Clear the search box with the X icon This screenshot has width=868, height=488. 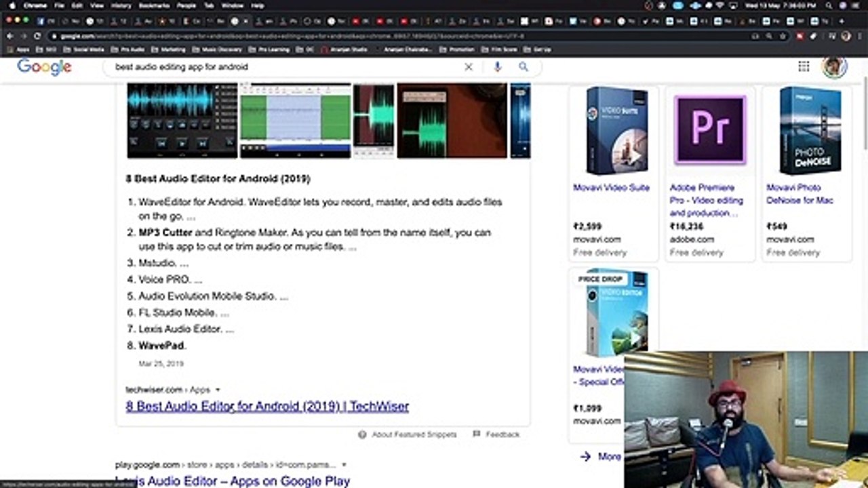coord(468,66)
